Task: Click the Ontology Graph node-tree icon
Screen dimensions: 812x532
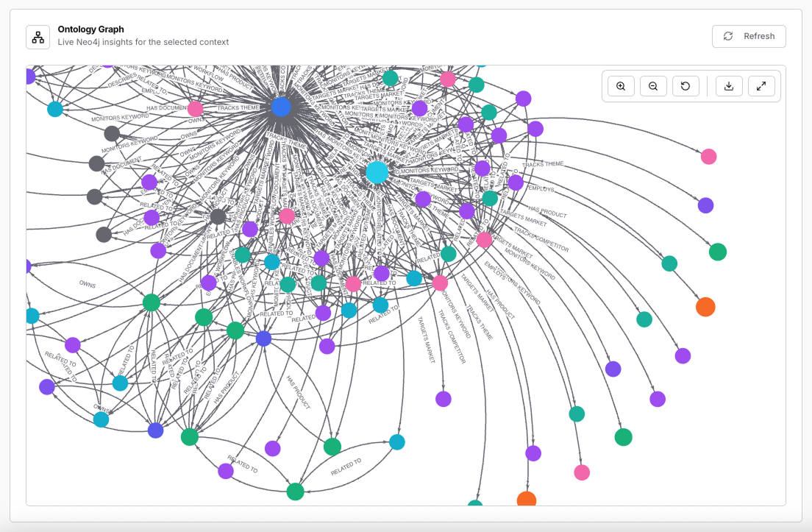Action: point(38,36)
